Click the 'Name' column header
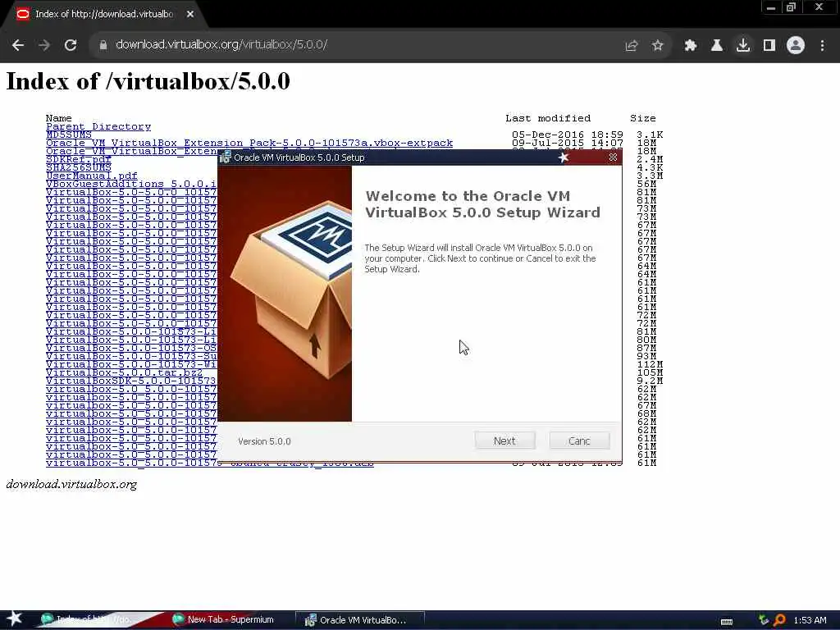This screenshot has width=840, height=630. point(59,118)
